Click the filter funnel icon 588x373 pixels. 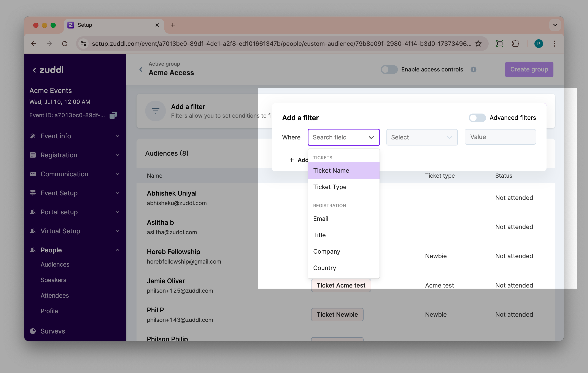click(156, 111)
